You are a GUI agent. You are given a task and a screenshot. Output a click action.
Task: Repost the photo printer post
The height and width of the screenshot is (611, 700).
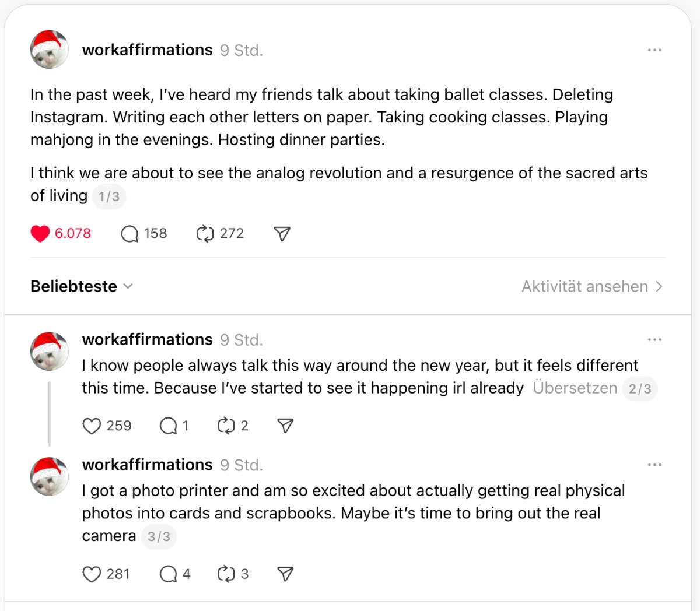[226, 574]
